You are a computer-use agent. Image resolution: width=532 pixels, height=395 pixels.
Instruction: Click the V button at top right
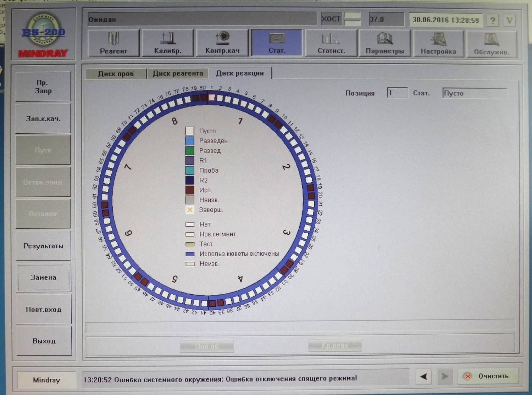pos(509,21)
